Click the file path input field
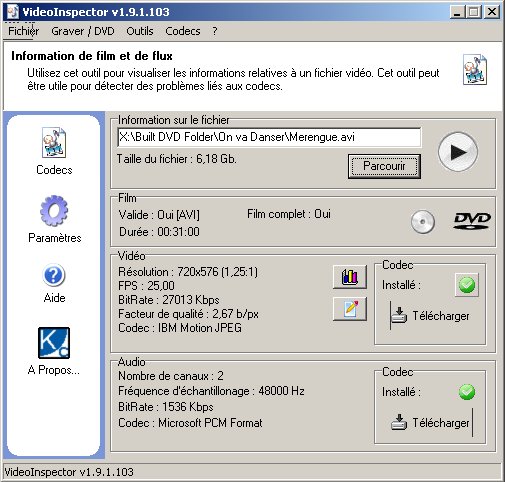This screenshot has width=505, height=482. (x=269, y=137)
